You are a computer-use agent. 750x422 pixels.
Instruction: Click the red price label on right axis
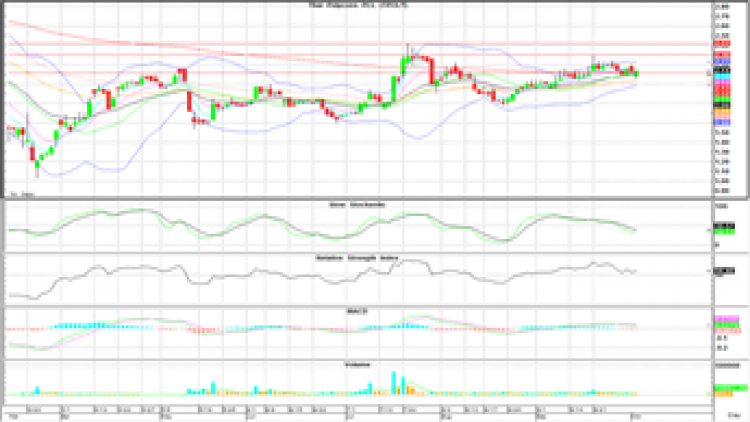[719, 44]
